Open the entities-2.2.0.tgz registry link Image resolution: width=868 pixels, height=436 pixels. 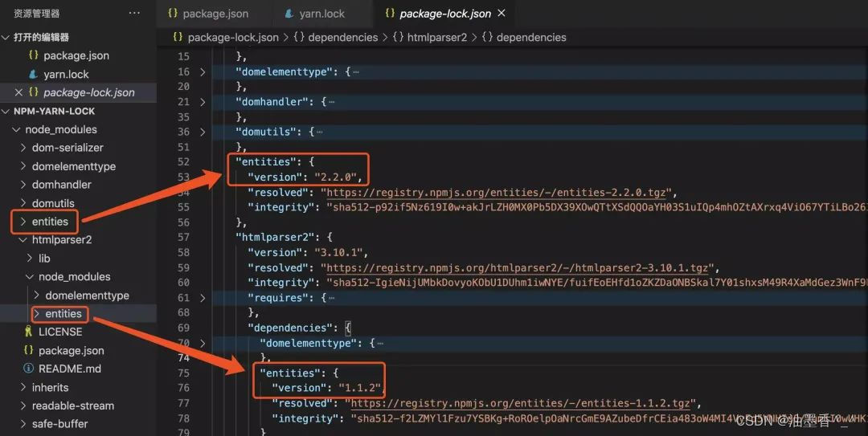[496, 193]
